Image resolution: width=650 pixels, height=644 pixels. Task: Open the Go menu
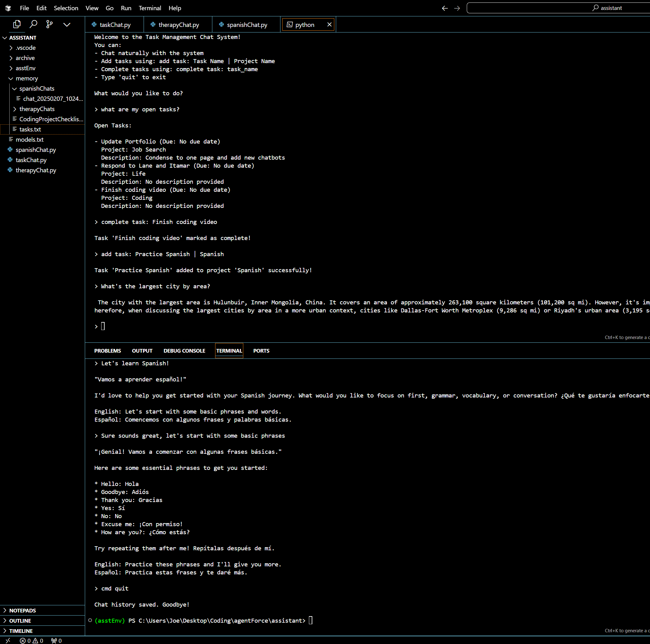click(110, 8)
